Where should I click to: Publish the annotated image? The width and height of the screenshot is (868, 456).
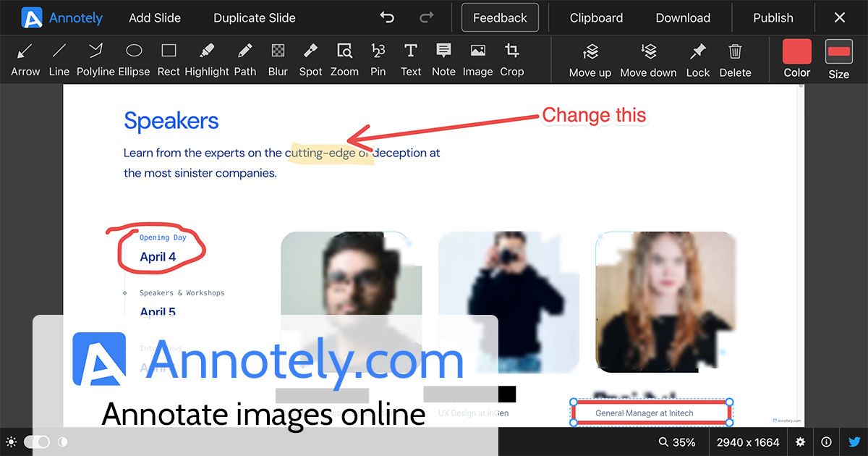click(773, 17)
